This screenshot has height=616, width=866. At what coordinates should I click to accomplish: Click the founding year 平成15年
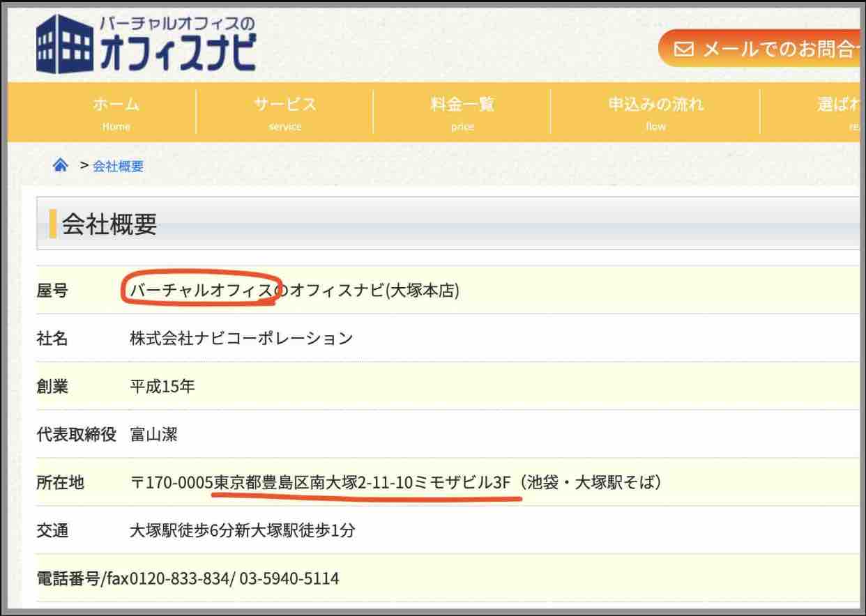162,387
